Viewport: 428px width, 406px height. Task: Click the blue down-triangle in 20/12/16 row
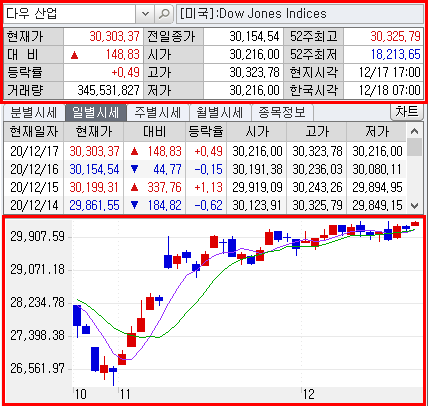[134, 169]
